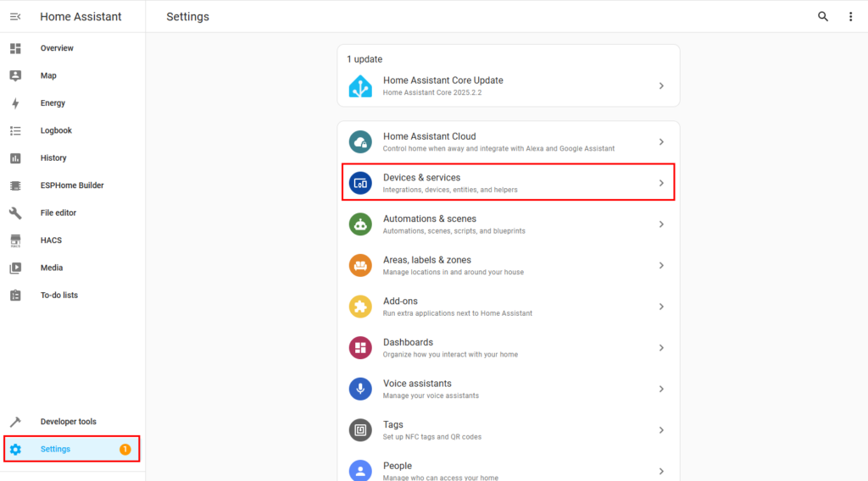This screenshot has width=868, height=481.
Task: Click the Automations & scenes robot icon
Action: click(360, 224)
